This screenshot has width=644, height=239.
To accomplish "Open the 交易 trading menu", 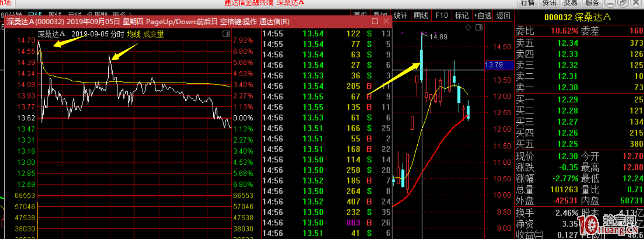I will click(570, 3).
